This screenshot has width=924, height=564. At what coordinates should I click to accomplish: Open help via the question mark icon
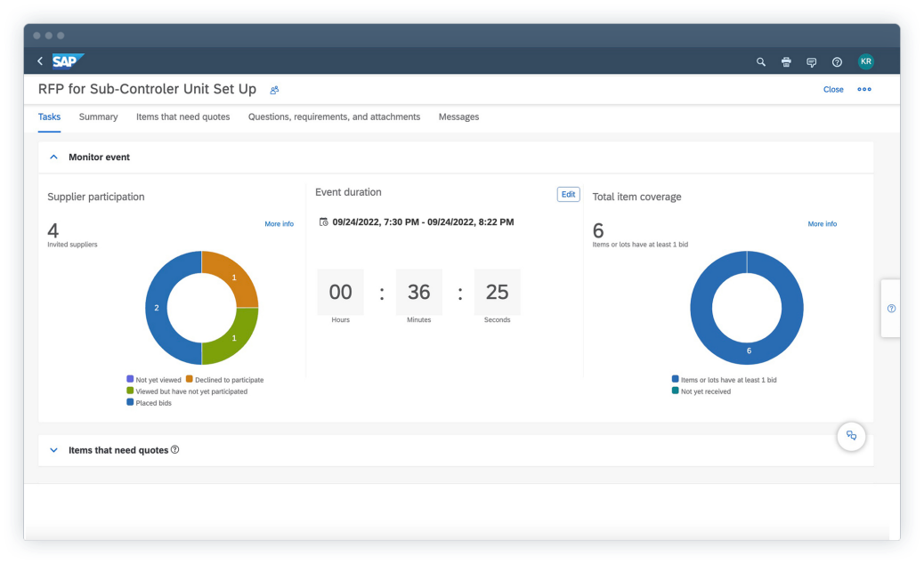point(837,62)
